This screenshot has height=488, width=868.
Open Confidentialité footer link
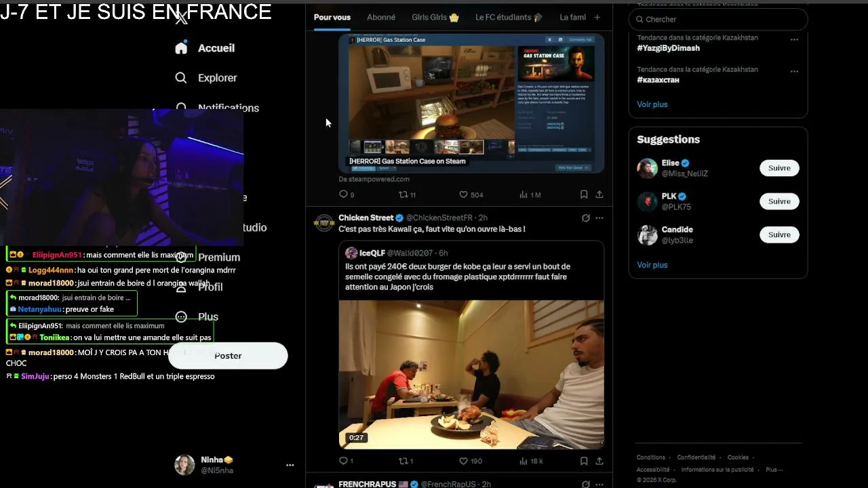[696, 457]
